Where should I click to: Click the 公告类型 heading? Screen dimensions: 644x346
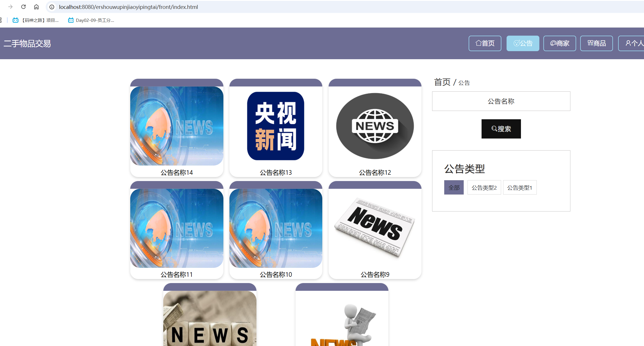click(465, 169)
